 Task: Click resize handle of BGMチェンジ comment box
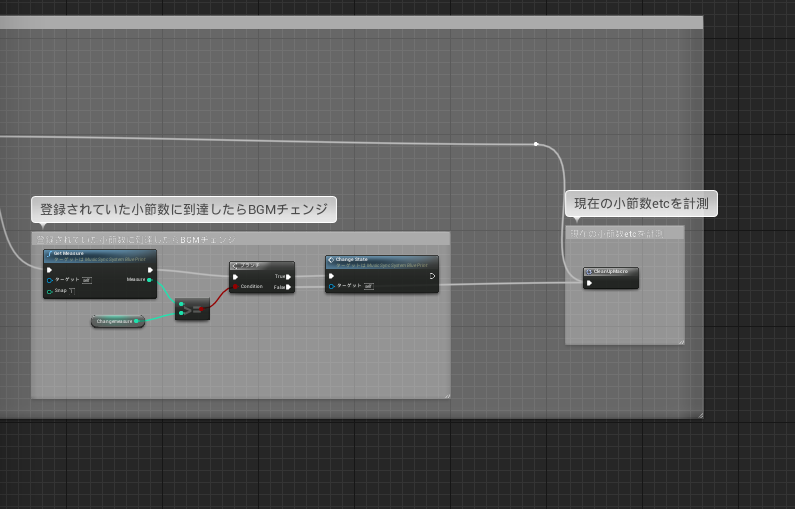[447, 396]
